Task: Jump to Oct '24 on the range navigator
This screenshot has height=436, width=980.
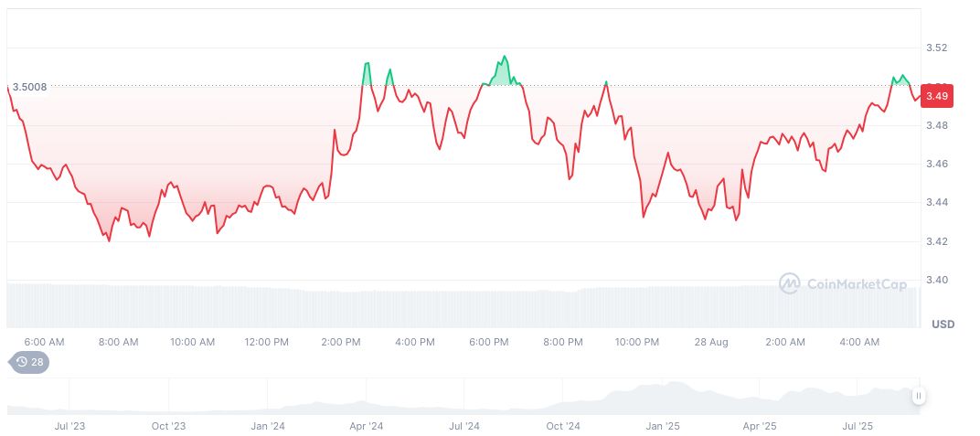Action: (x=563, y=426)
